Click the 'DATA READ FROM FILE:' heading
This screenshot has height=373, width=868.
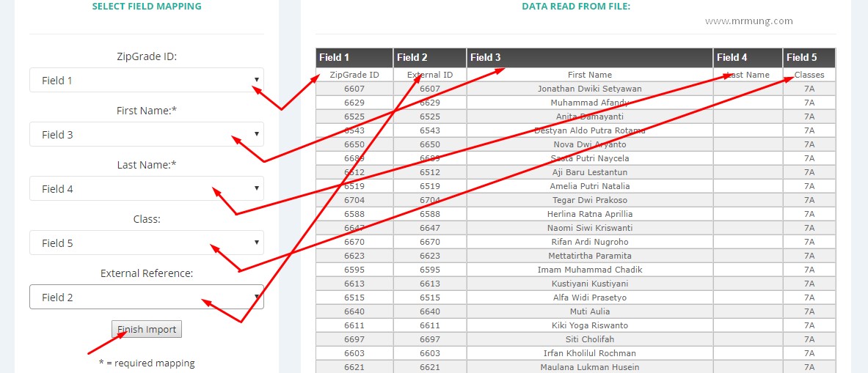coord(576,7)
